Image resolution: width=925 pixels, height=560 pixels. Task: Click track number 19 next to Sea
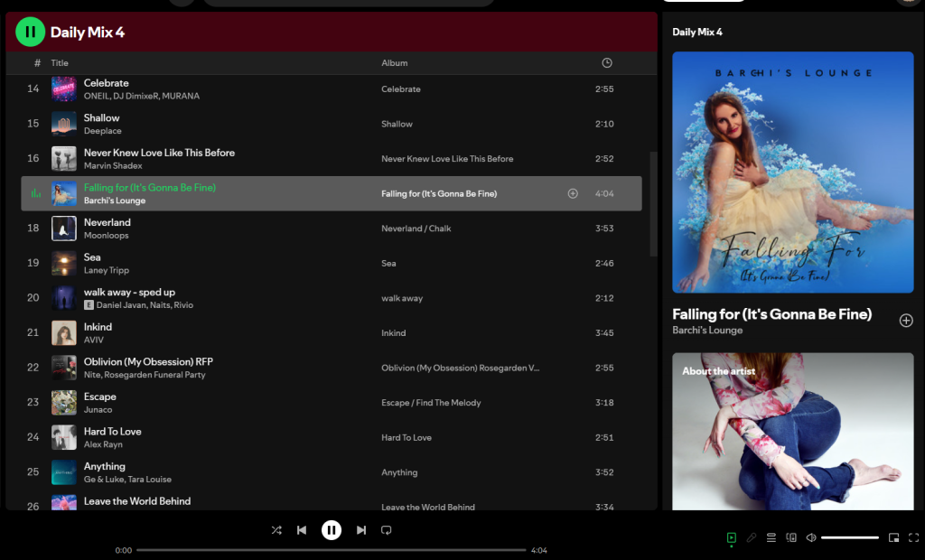click(33, 263)
